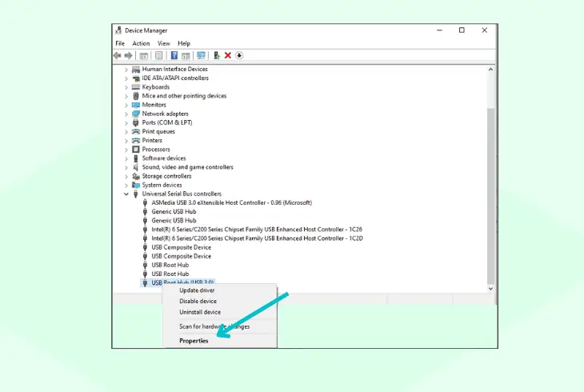Click the Properties sheet toolbar icon
584x392 pixels.
[x=158, y=55]
